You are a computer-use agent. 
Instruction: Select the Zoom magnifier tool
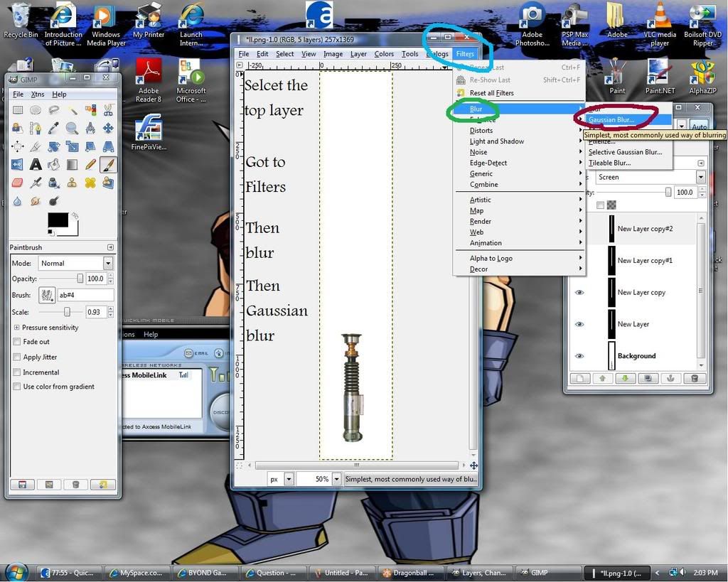pyautogui.click(x=72, y=128)
